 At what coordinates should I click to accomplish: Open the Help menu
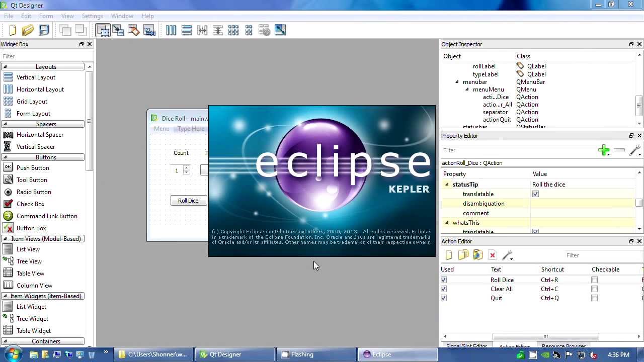coord(147,16)
